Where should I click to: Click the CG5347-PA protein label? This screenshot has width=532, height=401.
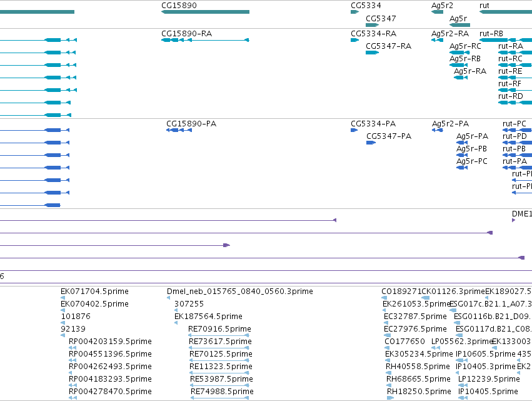click(389, 136)
